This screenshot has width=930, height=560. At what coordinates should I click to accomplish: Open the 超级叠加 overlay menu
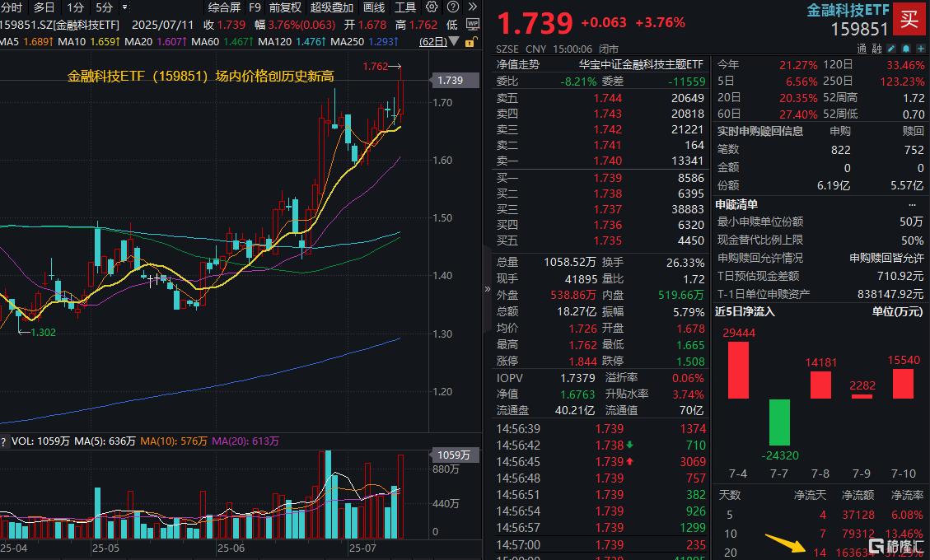[x=331, y=7]
